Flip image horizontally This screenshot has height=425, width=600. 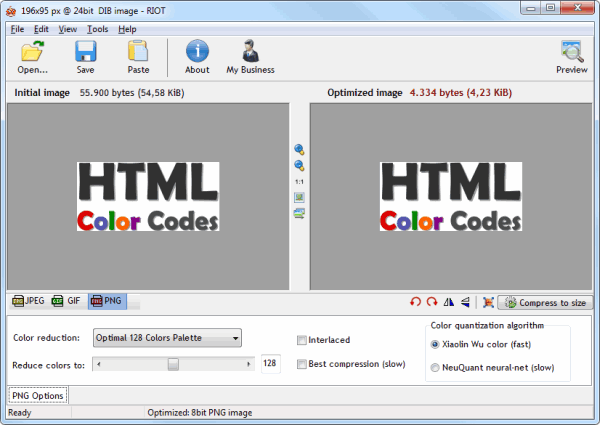[449, 302]
